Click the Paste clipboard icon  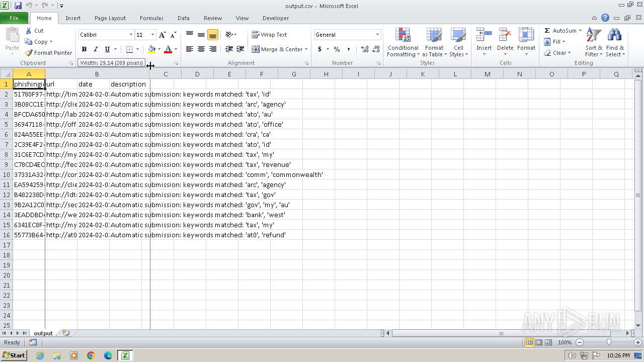coord(12,36)
